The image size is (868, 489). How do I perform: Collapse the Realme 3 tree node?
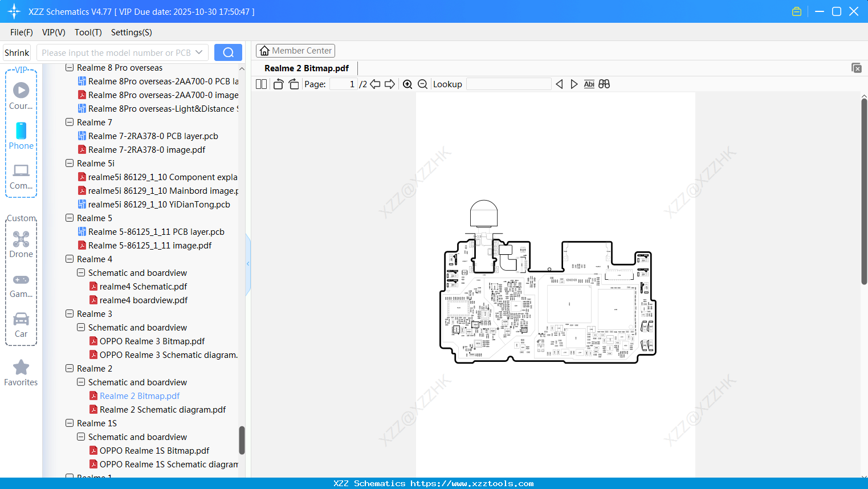(70, 314)
